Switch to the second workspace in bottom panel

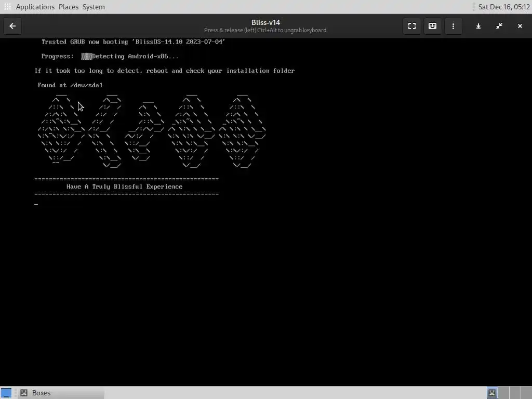point(503,393)
